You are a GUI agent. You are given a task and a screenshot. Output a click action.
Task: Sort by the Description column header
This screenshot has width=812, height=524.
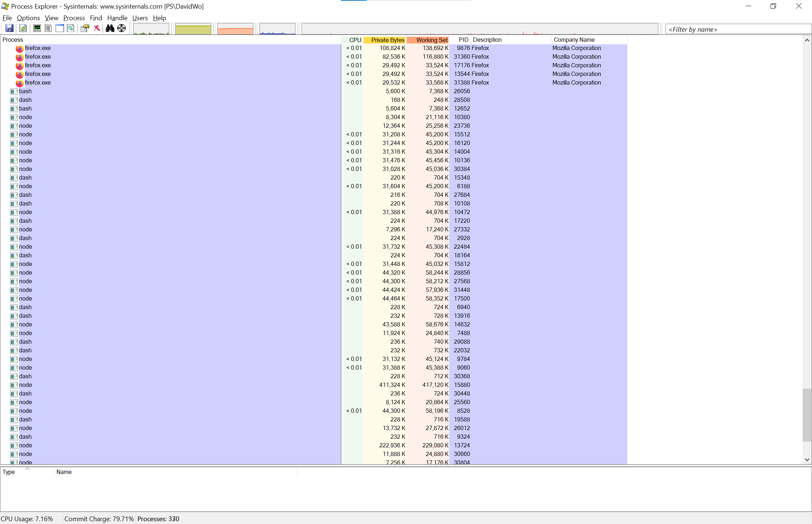pyautogui.click(x=511, y=40)
